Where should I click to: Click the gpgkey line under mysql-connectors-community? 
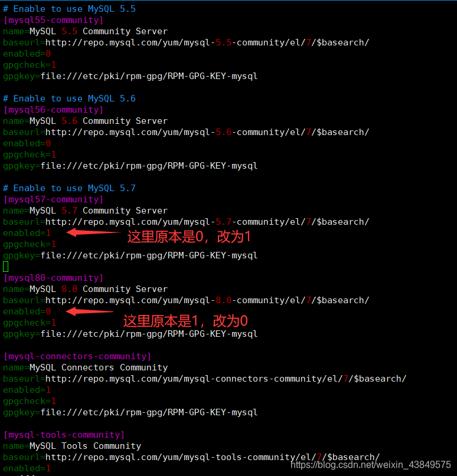[x=130, y=412]
